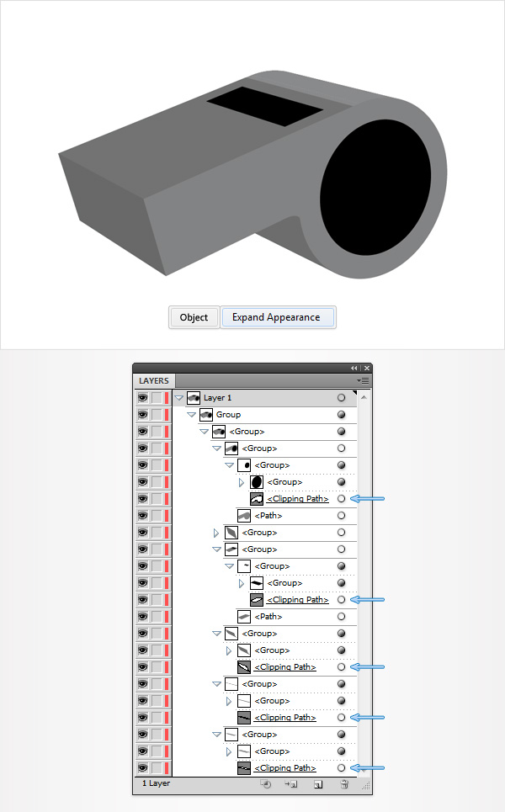Click target circle of third Clipping Path
Screen dimensions: 505x812
click(x=341, y=667)
